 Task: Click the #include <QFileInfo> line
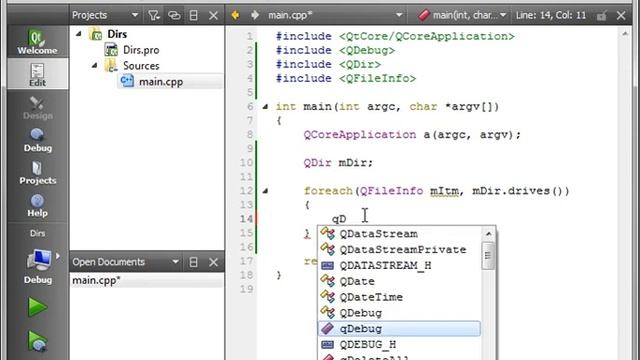[x=346, y=78]
